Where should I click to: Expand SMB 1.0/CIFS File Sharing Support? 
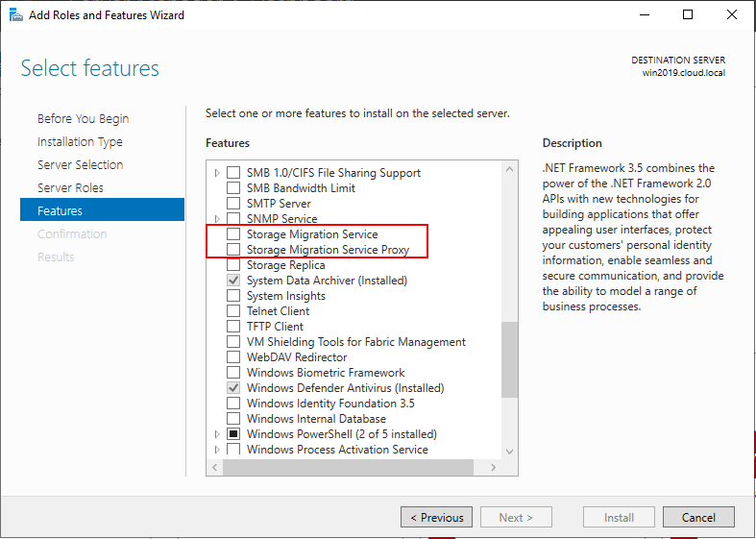[x=217, y=173]
